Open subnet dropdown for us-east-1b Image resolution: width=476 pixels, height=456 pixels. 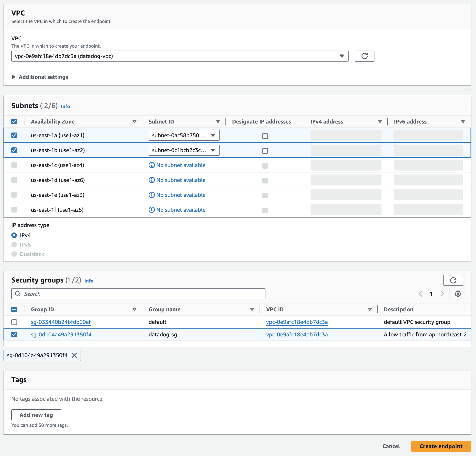point(184,150)
